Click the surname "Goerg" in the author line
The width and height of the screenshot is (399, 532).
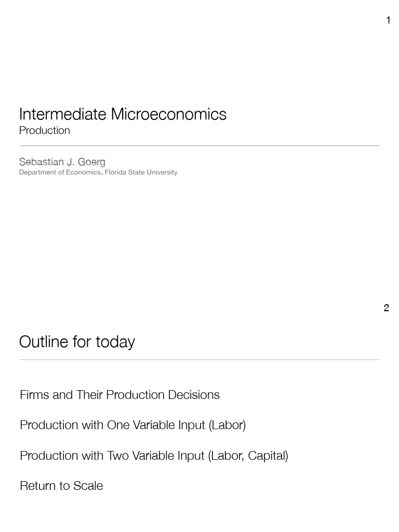pyautogui.click(x=92, y=162)
